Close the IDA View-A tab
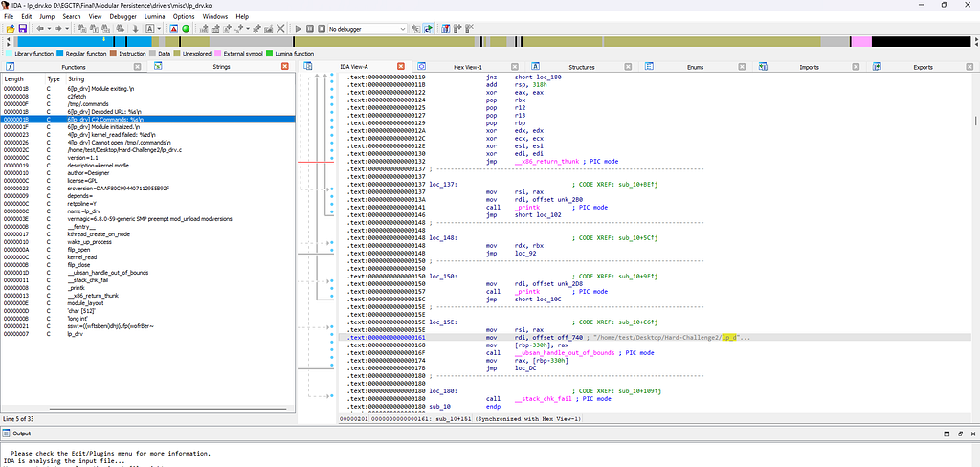 point(401,66)
